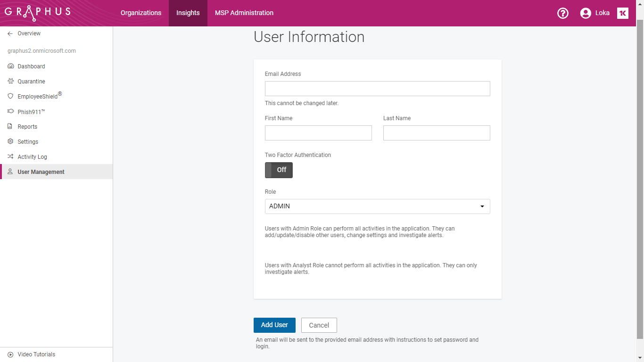Click the Loka user avatar icon
The width and height of the screenshot is (644, 362).
tap(586, 13)
